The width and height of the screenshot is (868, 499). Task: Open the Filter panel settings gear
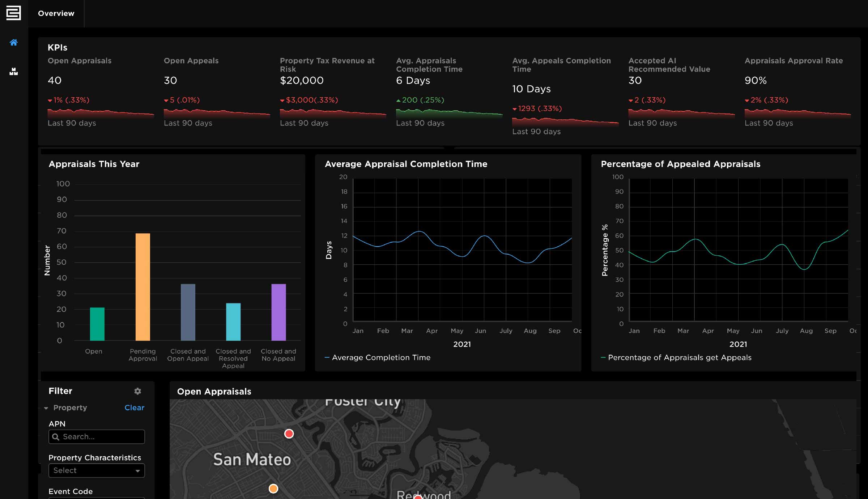click(137, 391)
